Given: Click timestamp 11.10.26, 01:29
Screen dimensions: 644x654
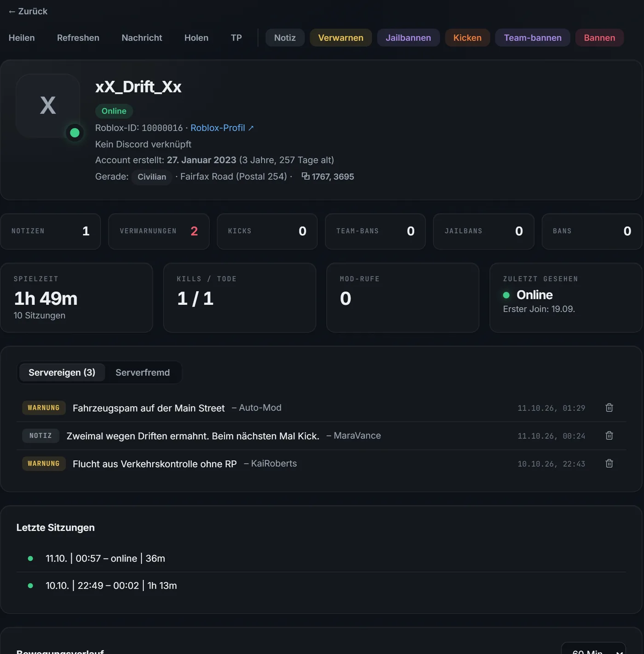Looking at the screenshot, I should [x=552, y=408].
